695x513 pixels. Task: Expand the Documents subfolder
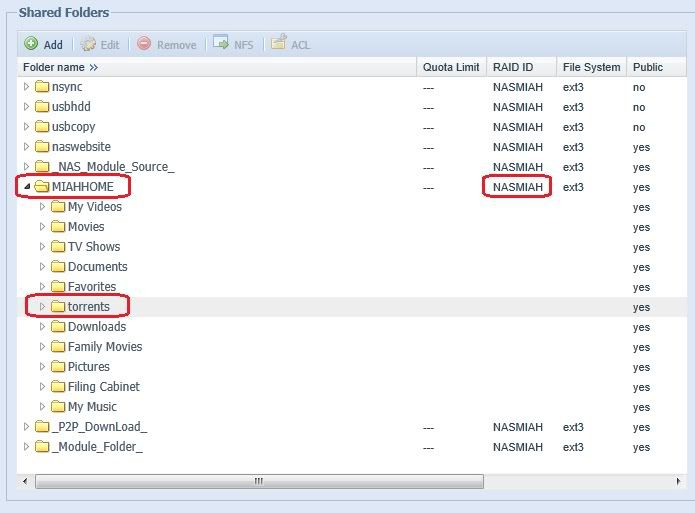[x=42, y=266]
